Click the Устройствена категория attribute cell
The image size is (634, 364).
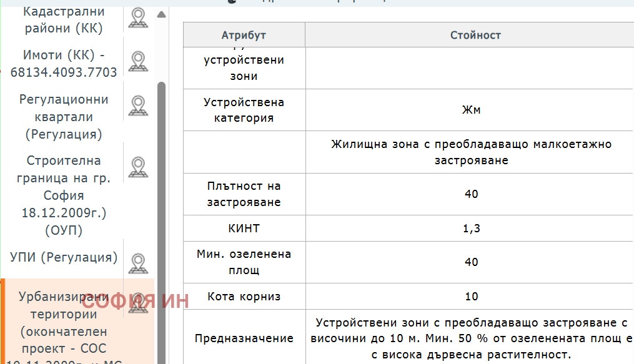click(x=244, y=110)
